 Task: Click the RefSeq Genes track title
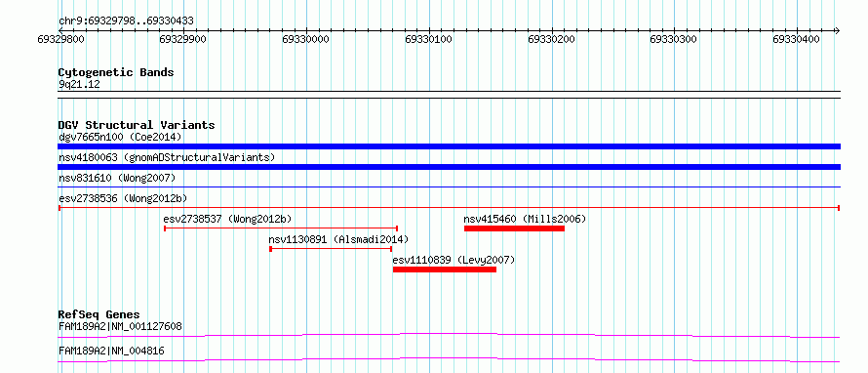pos(99,314)
